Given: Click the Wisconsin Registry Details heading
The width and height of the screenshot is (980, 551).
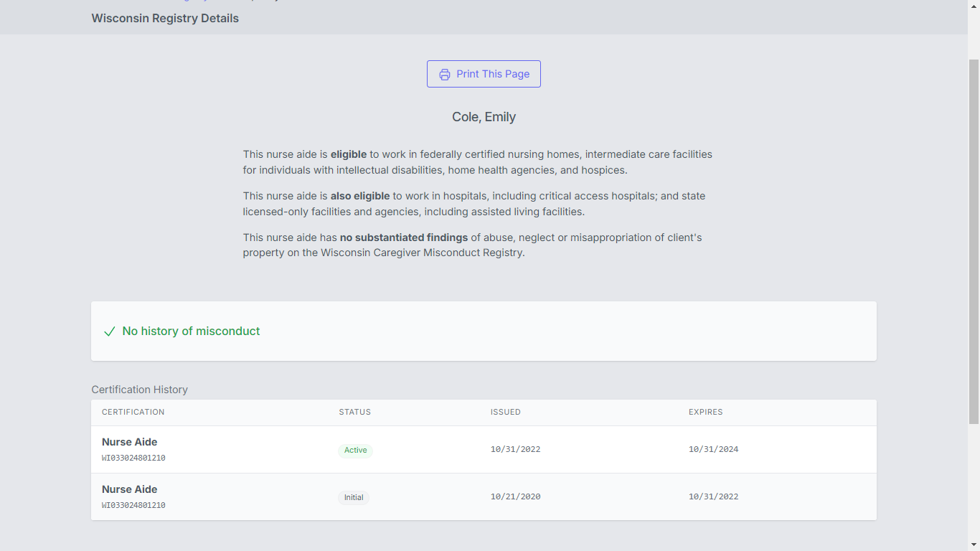Looking at the screenshot, I should tap(165, 19).
